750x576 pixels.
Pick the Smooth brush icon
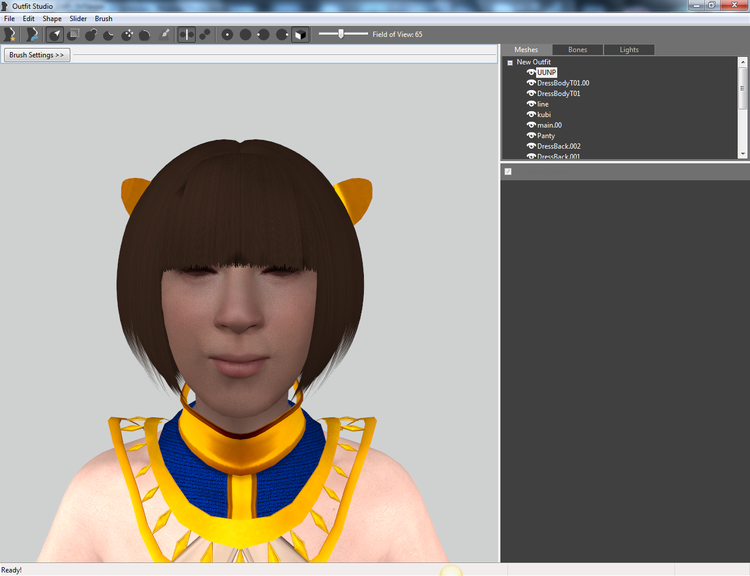[x=144, y=34]
